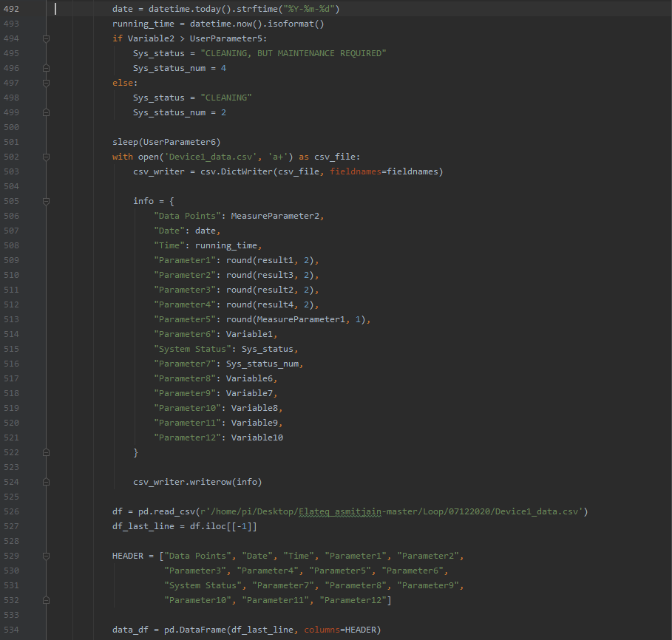The width and height of the screenshot is (672, 640).
Task: Click "Parameter12" on line 532
Action: coord(353,600)
